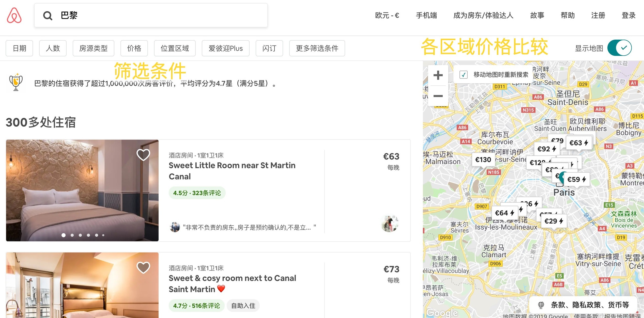The width and height of the screenshot is (644, 318).
Task: Open the 帮助 menu item
Action: point(568,15)
